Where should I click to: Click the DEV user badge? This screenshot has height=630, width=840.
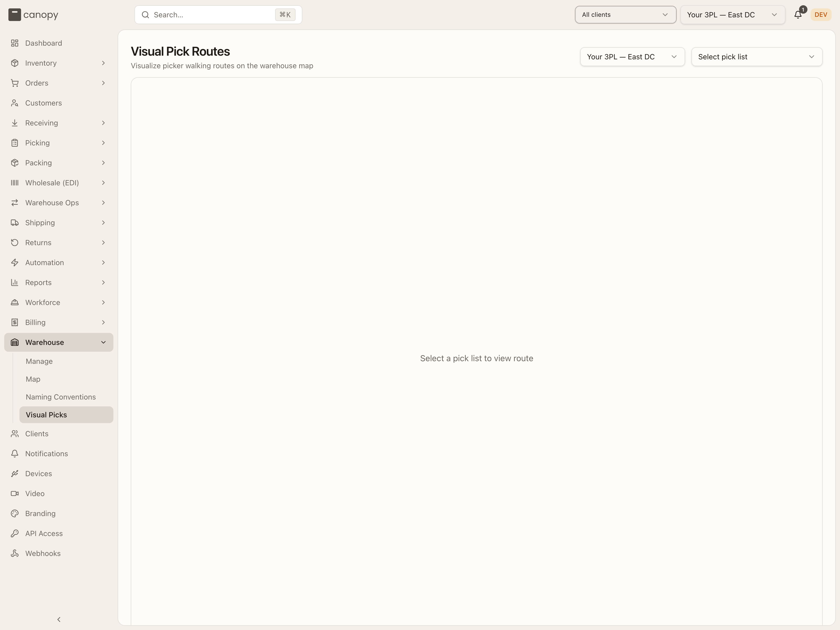point(821,15)
